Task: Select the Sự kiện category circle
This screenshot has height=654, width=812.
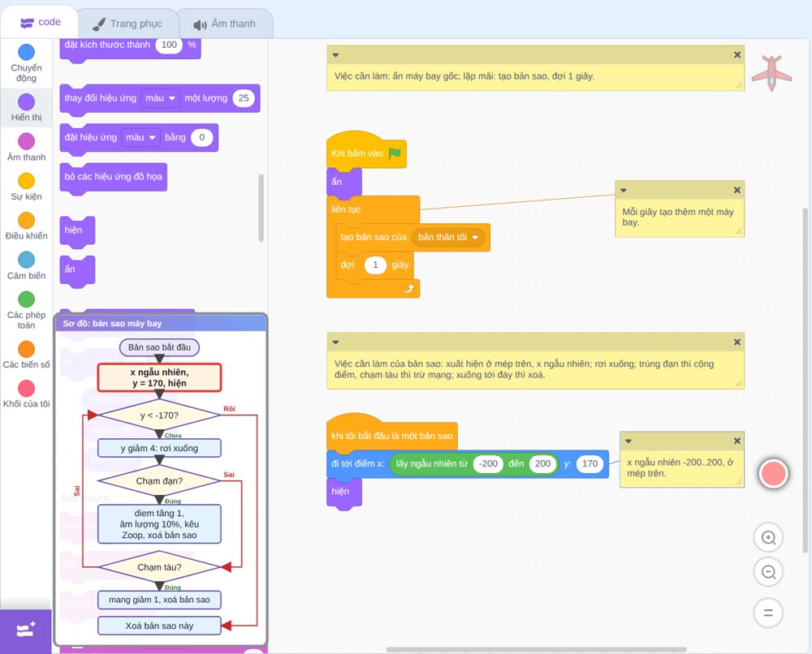Action: 27,181
